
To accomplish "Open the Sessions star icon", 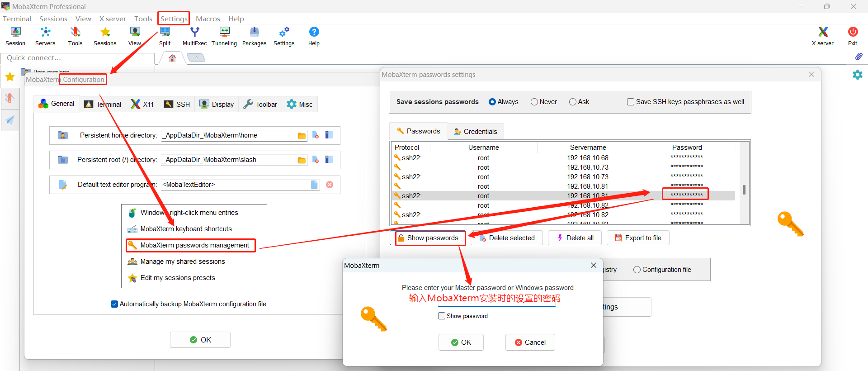I will coord(105,36).
